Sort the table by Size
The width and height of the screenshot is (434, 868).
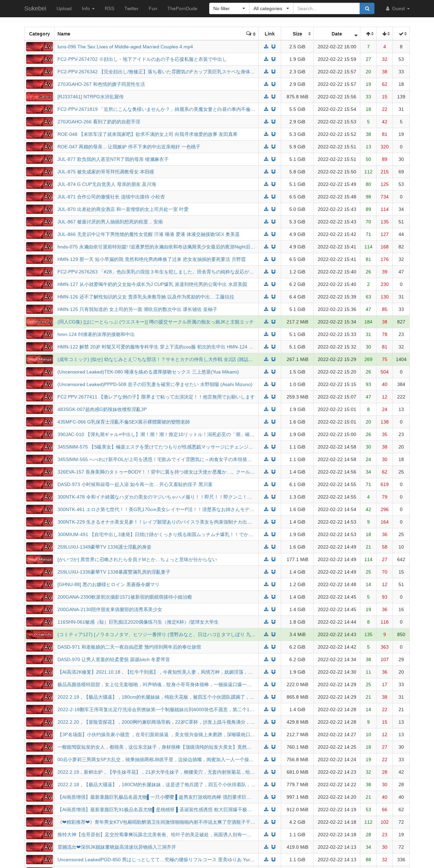point(297,34)
